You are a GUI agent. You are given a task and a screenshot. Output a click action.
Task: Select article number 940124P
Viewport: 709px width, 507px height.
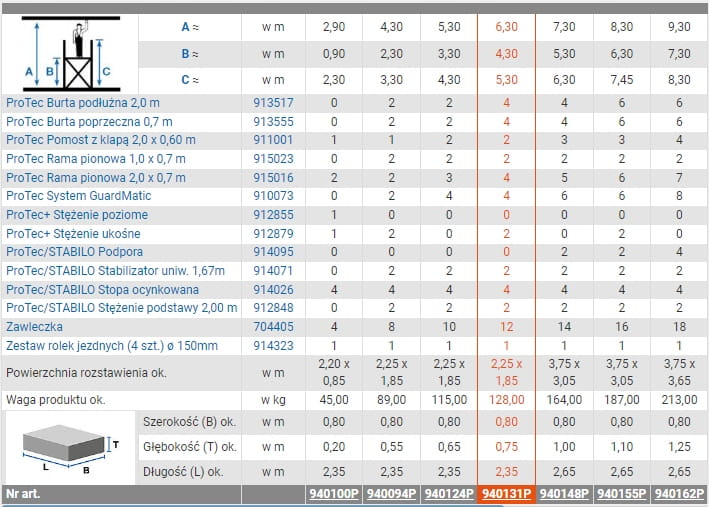pos(449,494)
